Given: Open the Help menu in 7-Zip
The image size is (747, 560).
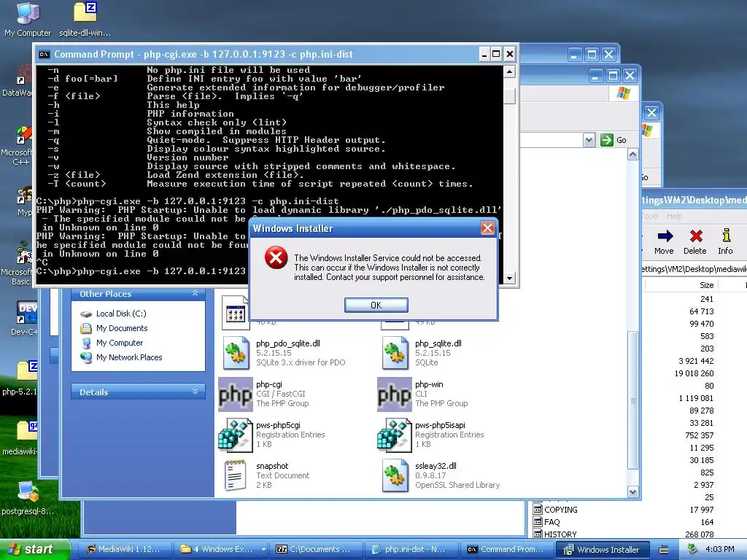Looking at the screenshot, I should pos(674,216).
